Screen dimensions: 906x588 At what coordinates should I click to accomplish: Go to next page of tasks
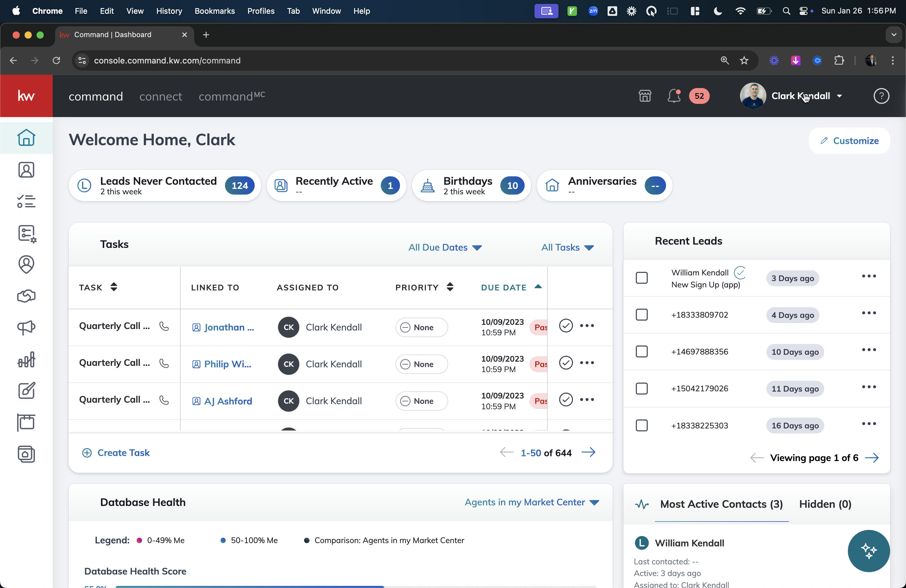pyautogui.click(x=588, y=452)
